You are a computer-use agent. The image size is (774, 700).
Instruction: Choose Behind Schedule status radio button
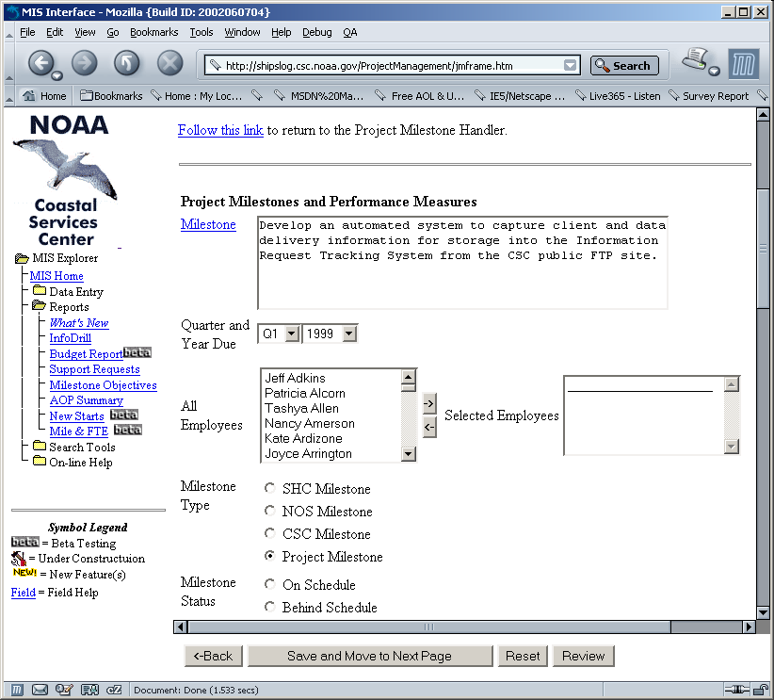click(x=269, y=606)
